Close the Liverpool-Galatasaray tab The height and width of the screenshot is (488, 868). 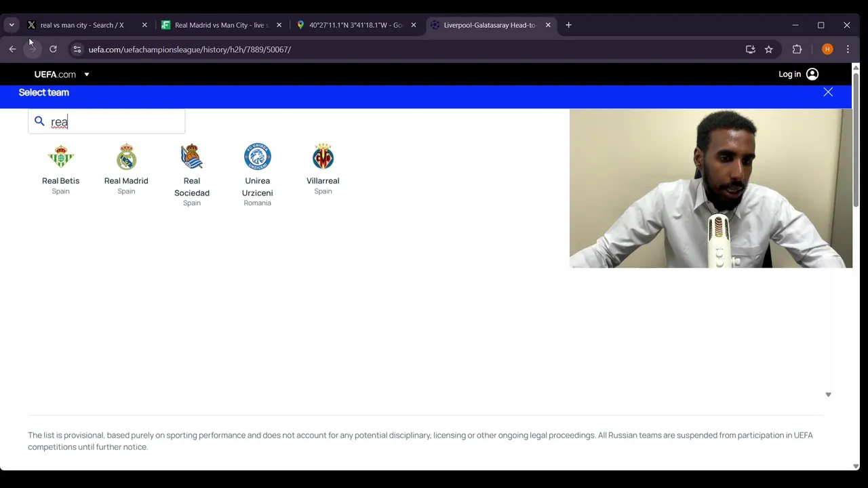coord(548,25)
